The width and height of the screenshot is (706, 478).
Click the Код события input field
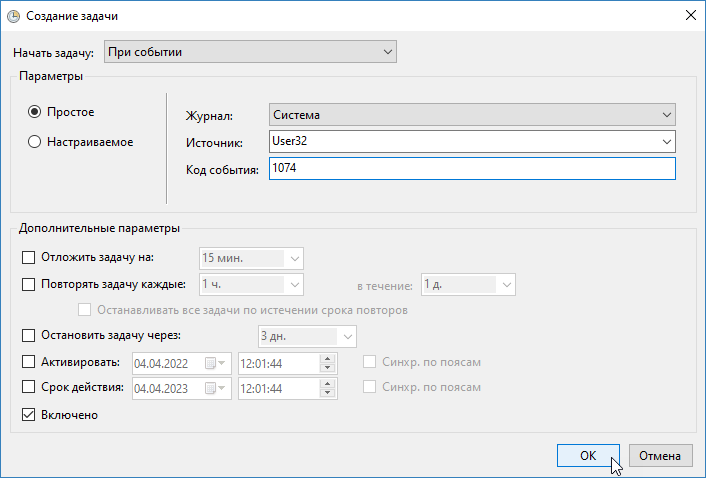coord(472,169)
